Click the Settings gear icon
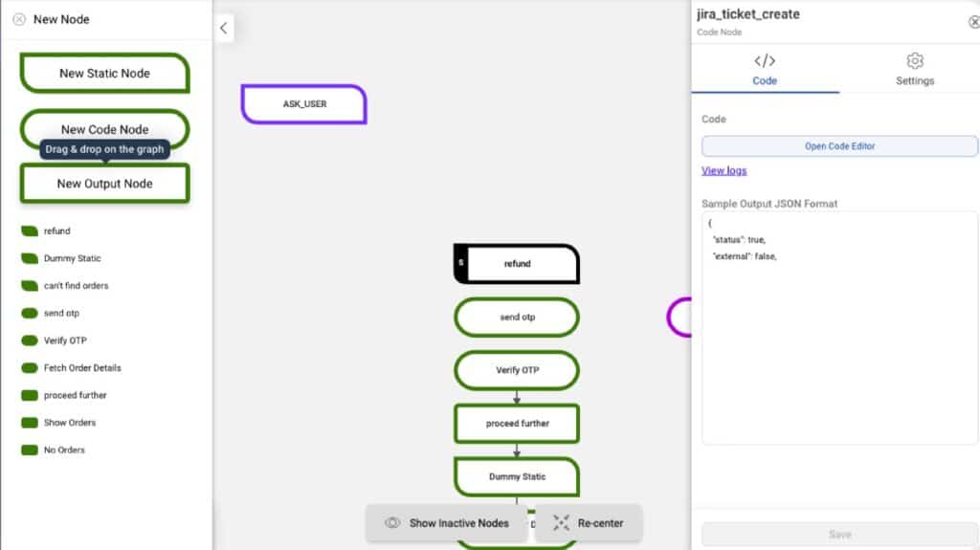The image size is (980, 550). pos(915,60)
